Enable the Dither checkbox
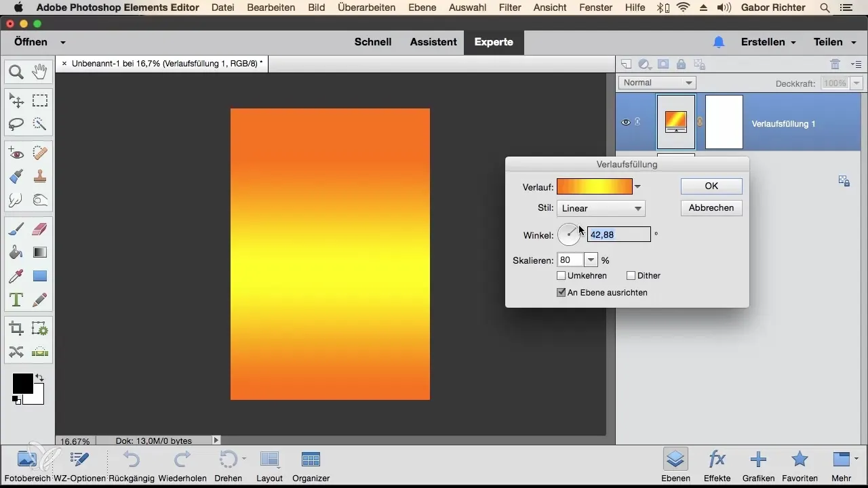Image resolution: width=868 pixels, height=488 pixels. pyautogui.click(x=631, y=276)
